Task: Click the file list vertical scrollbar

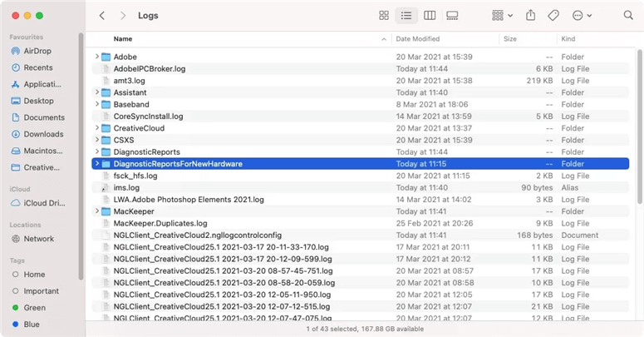Action: (x=640, y=126)
